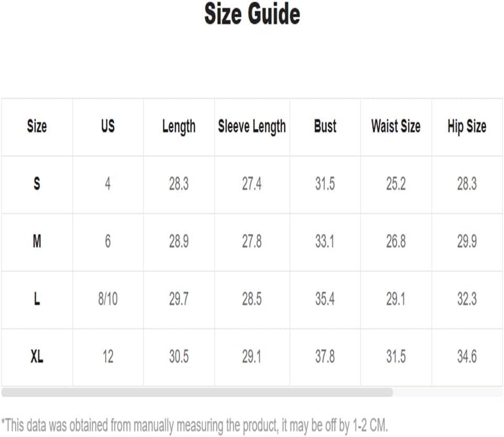Select the Size column header
504x437 pixels.
point(37,126)
